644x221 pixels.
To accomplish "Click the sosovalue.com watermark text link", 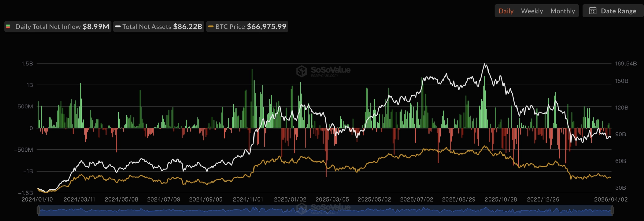I will pyautogui.click(x=324, y=76).
